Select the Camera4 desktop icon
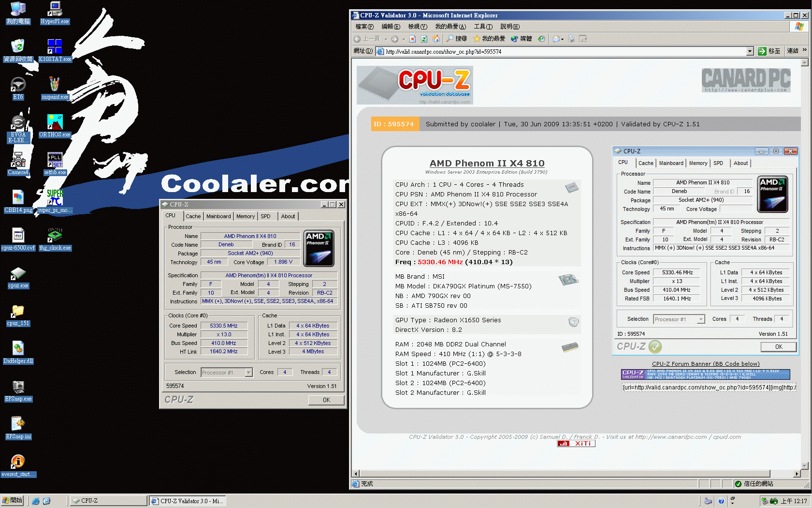Screen dimensions: 812x508 (x=18, y=164)
